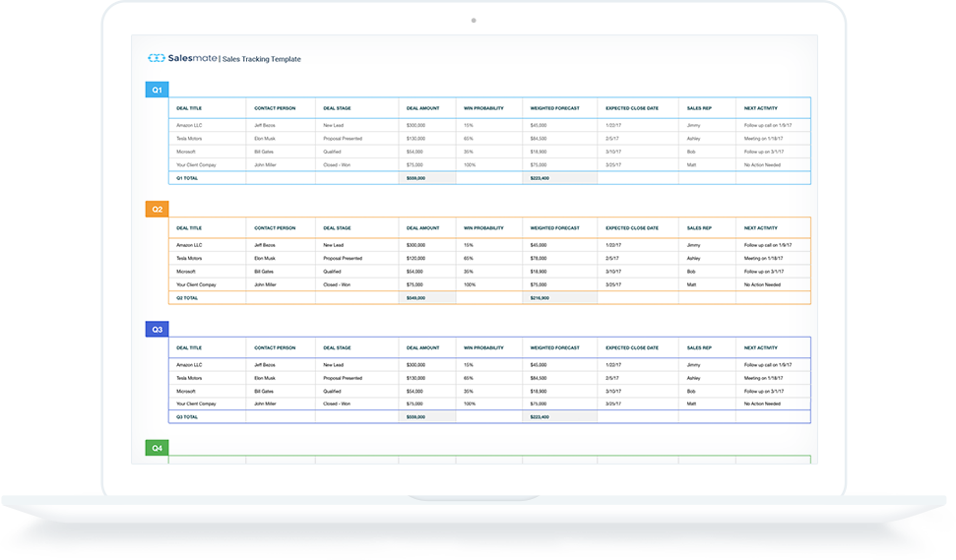Image resolution: width=956 pixels, height=560 pixels.
Task: Select the green Q4 quarter badge
Action: pos(157,448)
